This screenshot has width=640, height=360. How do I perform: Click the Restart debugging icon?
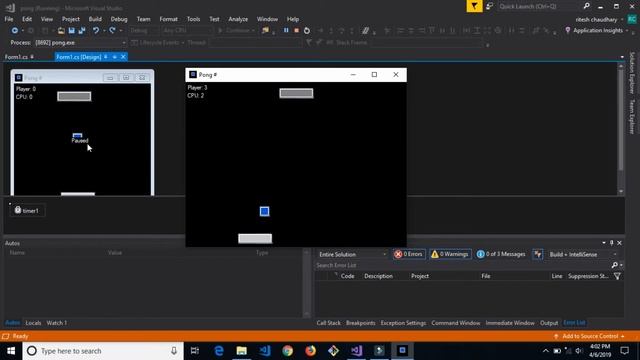pos(307,31)
